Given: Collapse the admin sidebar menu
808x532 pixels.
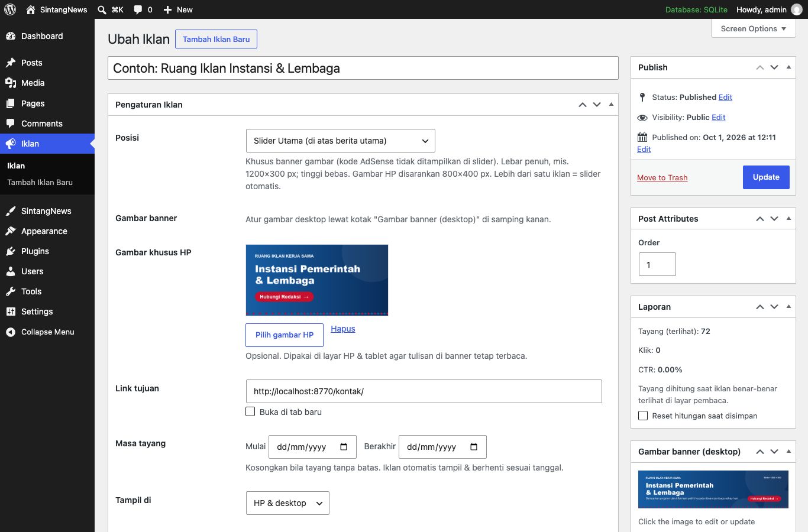Looking at the screenshot, I should tap(47, 332).
